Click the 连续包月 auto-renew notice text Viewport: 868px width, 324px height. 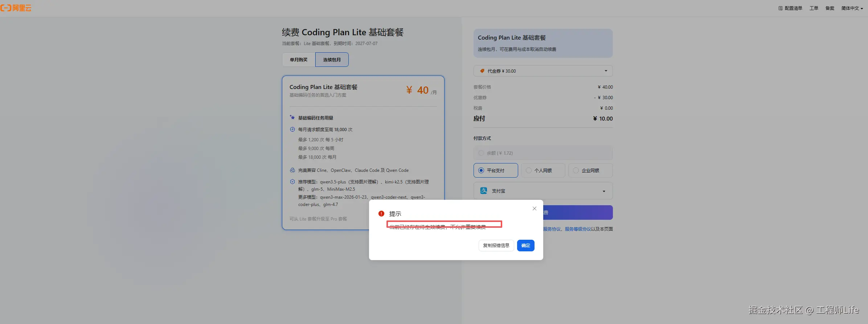(517, 49)
